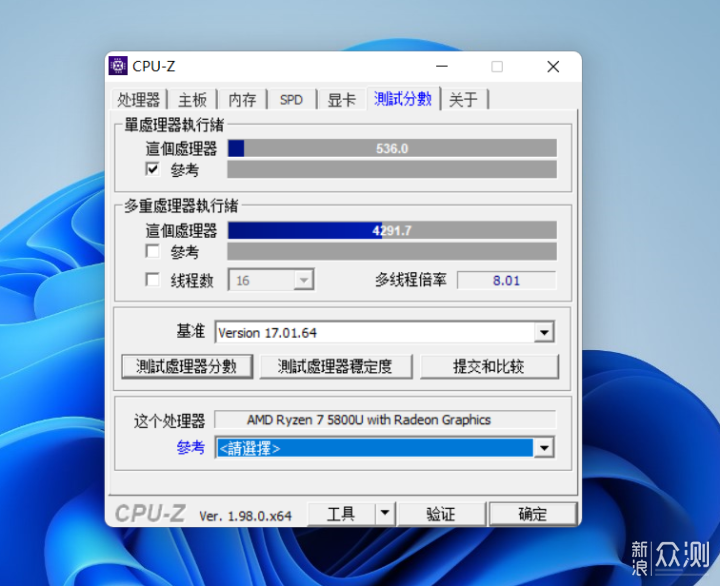The image size is (720, 586).
Task: Open the 主板 tab
Action: (x=192, y=100)
